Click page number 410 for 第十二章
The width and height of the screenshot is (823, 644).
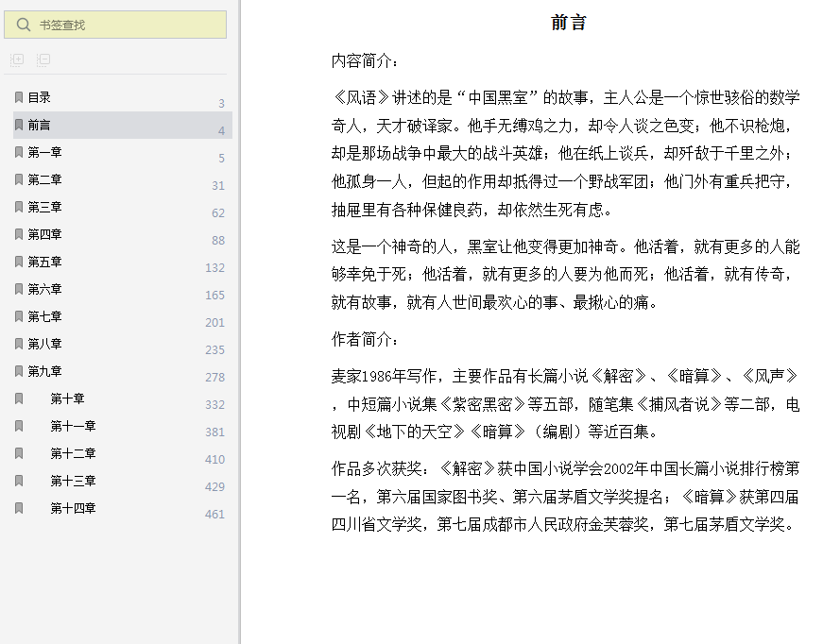(215, 460)
